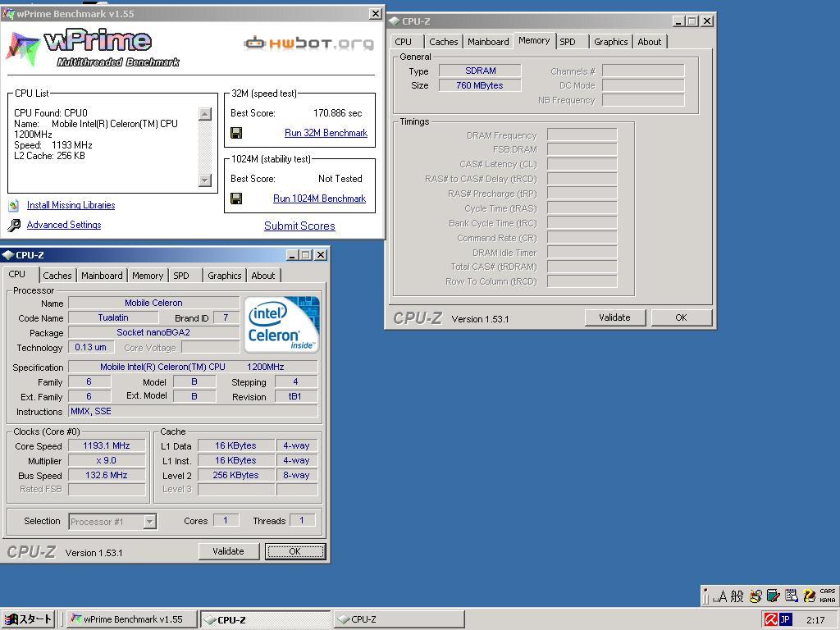The image size is (840, 630).
Task: Switch to Mainboard tab in the CPU window
Action: pyautogui.click(x=102, y=276)
